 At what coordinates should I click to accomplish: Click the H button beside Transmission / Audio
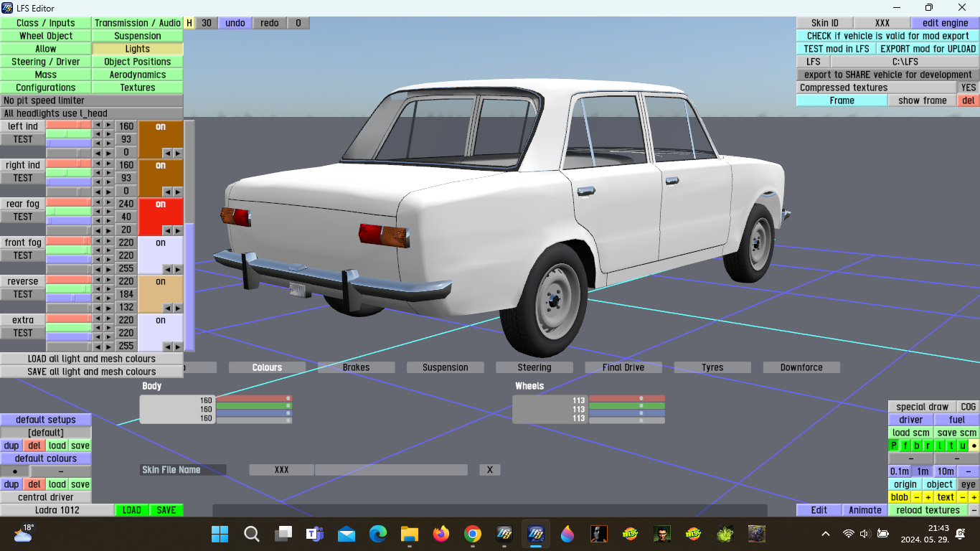[x=189, y=23]
